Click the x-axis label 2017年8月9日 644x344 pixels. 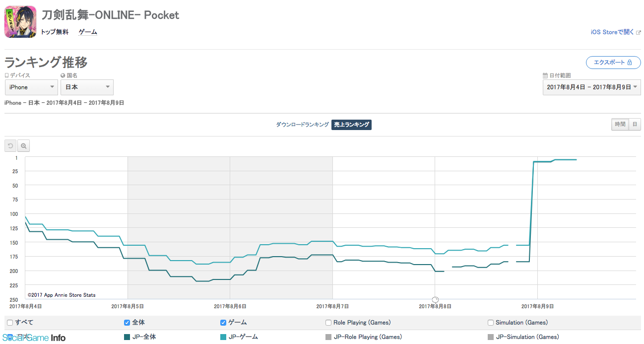pos(537,306)
